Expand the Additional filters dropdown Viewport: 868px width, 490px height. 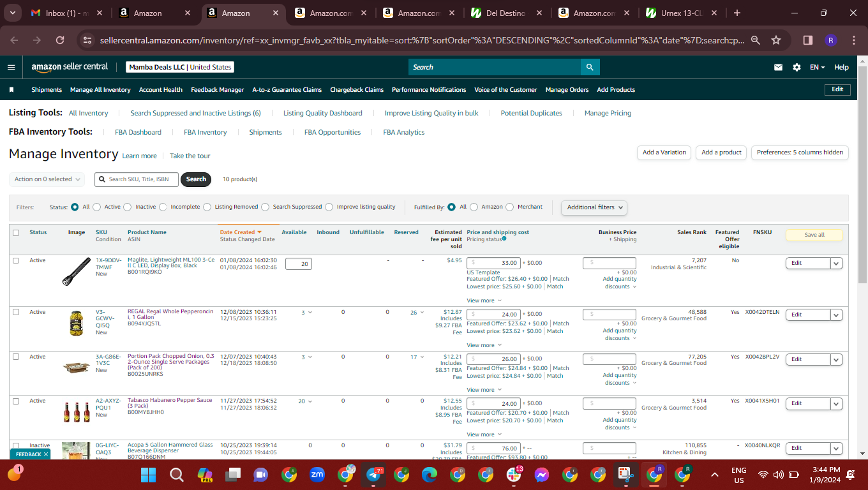(594, 207)
